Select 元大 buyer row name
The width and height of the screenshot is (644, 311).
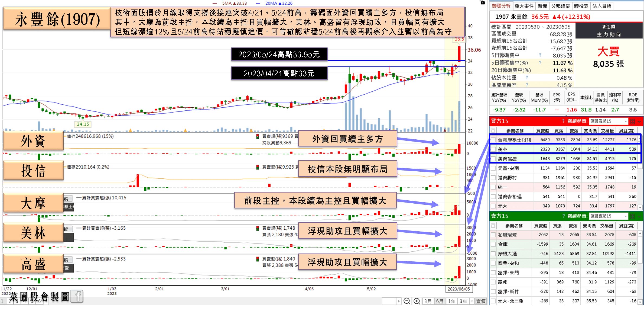coord(502,206)
